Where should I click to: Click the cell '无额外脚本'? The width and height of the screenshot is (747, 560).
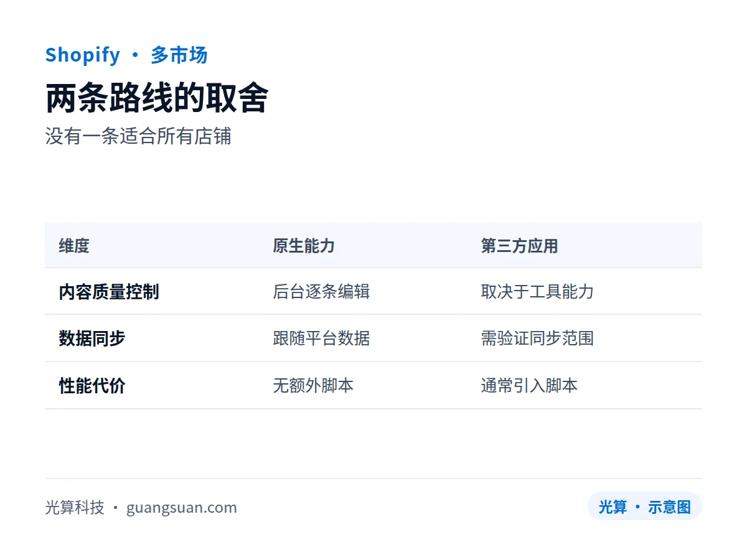pyautogui.click(x=313, y=386)
